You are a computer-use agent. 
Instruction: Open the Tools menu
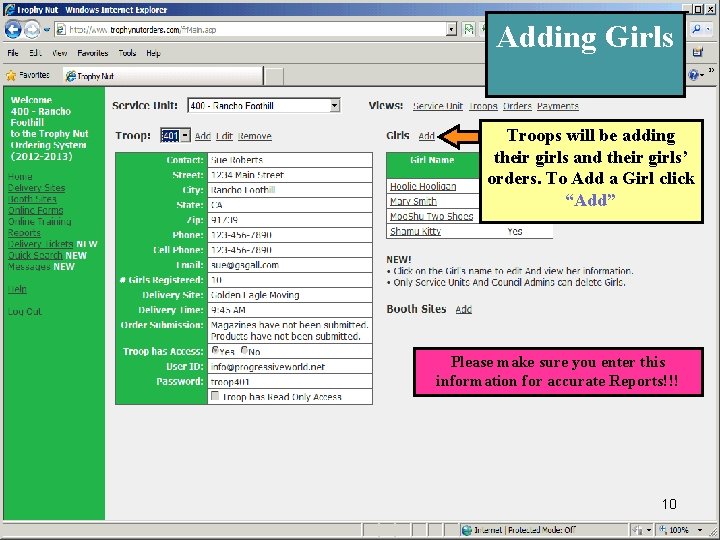pos(127,53)
